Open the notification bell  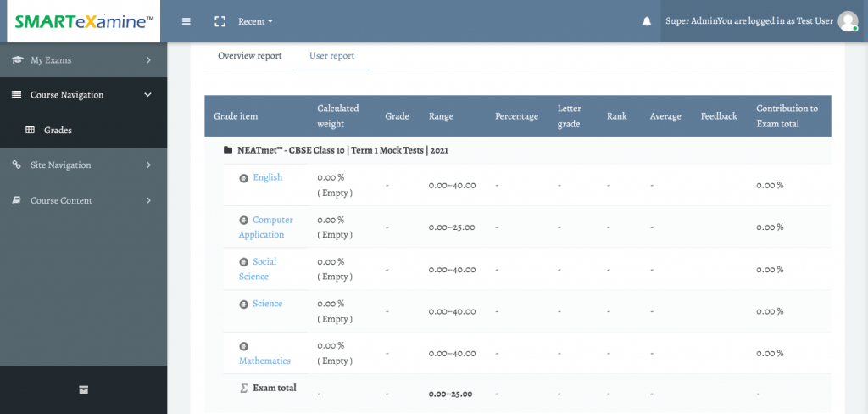pyautogui.click(x=647, y=21)
